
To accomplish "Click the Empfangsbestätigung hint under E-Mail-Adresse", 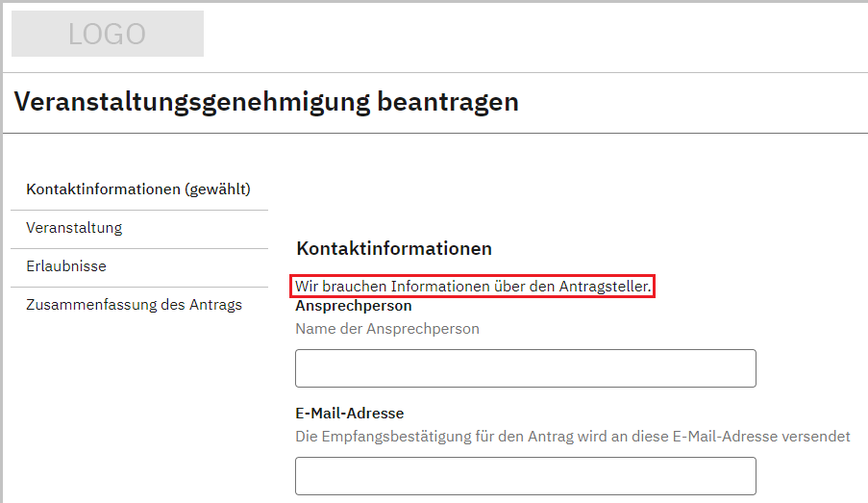I will pos(572,437).
